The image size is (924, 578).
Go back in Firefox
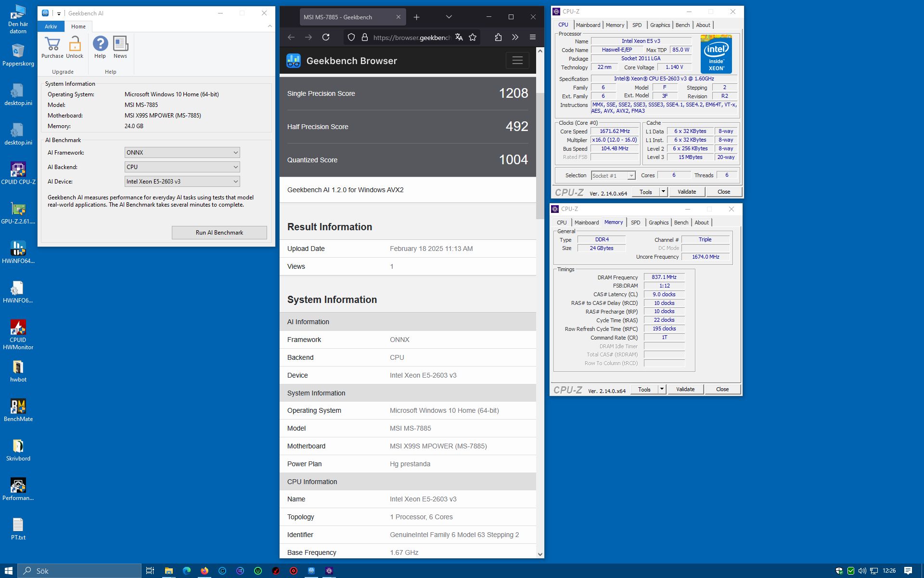(x=291, y=37)
